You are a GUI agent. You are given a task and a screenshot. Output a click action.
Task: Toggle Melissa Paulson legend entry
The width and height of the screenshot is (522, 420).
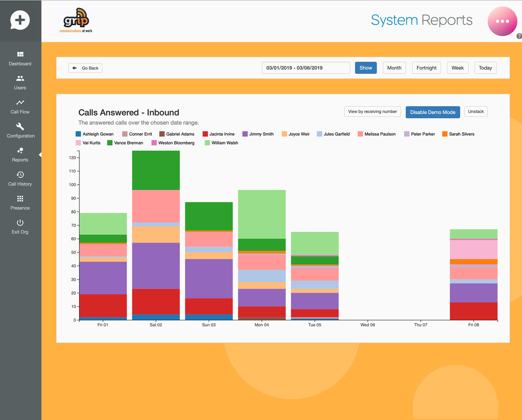tap(376, 134)
